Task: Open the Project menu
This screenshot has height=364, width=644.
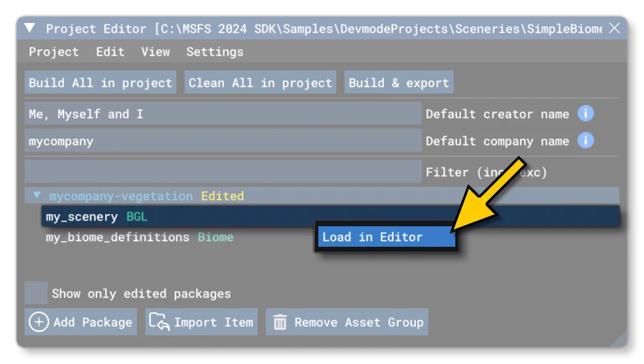Action: [x=53, y=52]
